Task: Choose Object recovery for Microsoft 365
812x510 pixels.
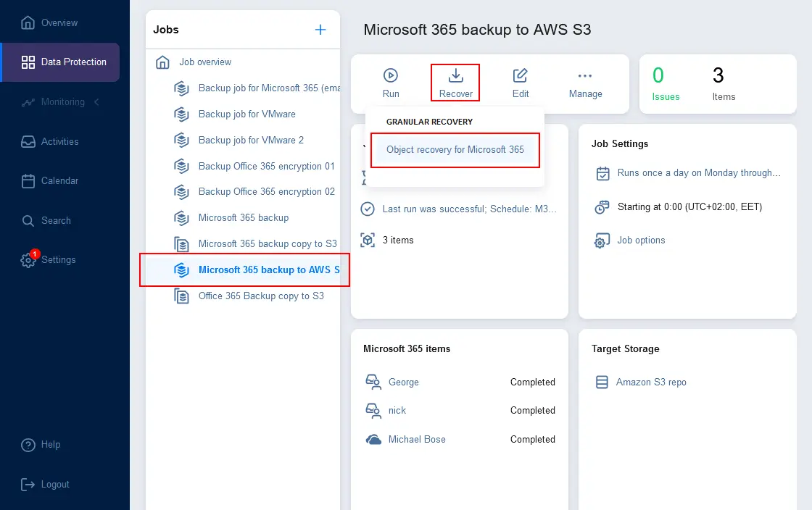Action: [455, 149]
